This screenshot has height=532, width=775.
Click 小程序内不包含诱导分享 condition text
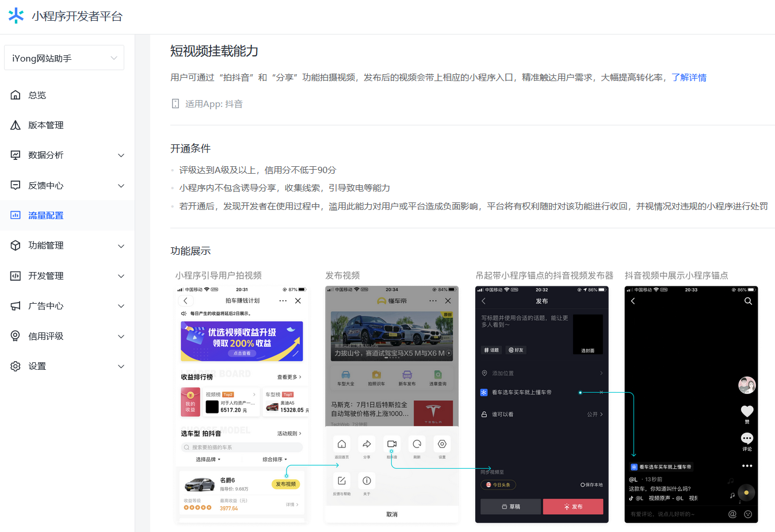coord(284,187)
